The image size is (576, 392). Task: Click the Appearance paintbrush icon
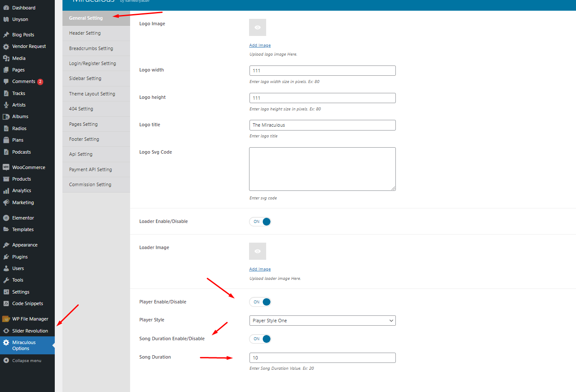click(x=6, y=245)
